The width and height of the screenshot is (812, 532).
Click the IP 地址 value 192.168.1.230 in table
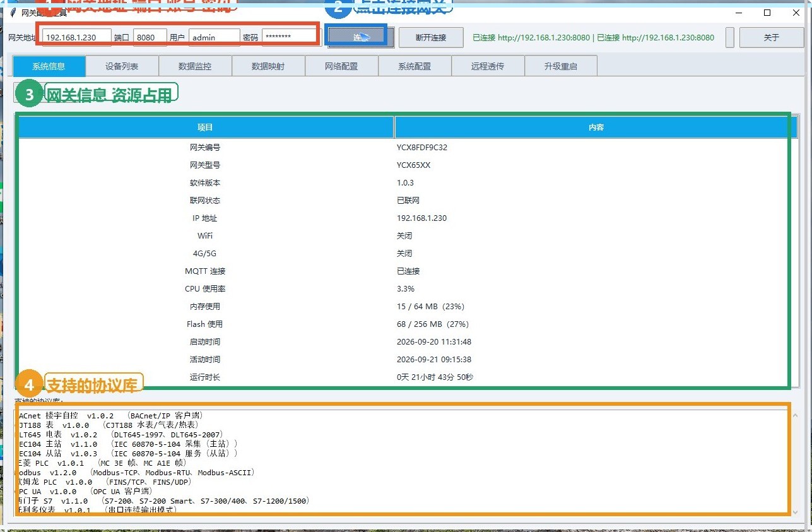(x=421, y=218)
